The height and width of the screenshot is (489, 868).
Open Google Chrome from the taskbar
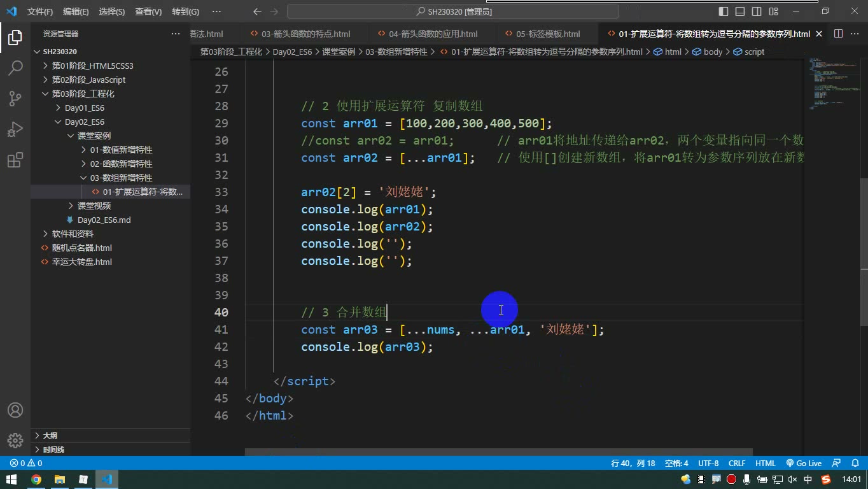tap(36, 479)
